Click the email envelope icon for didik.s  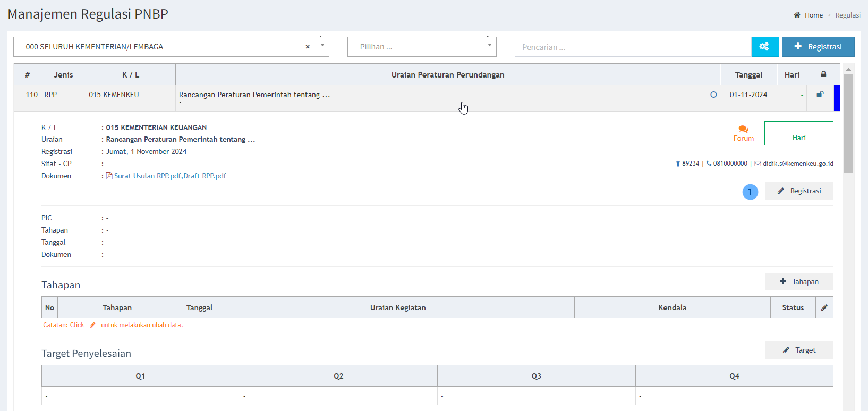pyautogui.click(x=758, y=164)
